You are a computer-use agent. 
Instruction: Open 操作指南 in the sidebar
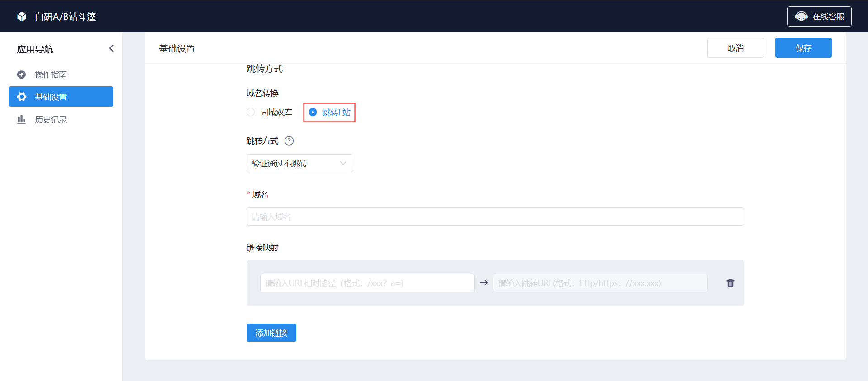click(61, 74)
